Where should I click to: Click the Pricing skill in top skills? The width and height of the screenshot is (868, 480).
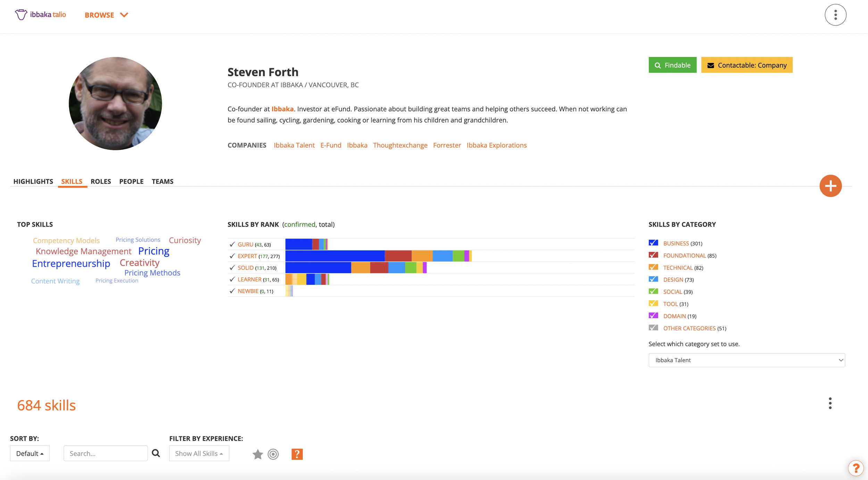pyautogui.click(x=154, y=251)
